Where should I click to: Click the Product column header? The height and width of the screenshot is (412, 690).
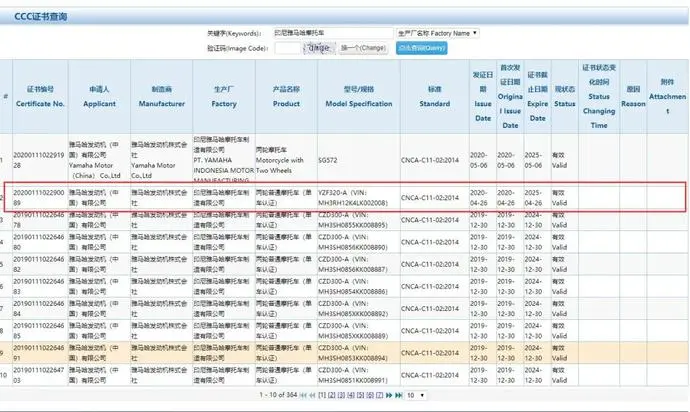click(286, 96)
